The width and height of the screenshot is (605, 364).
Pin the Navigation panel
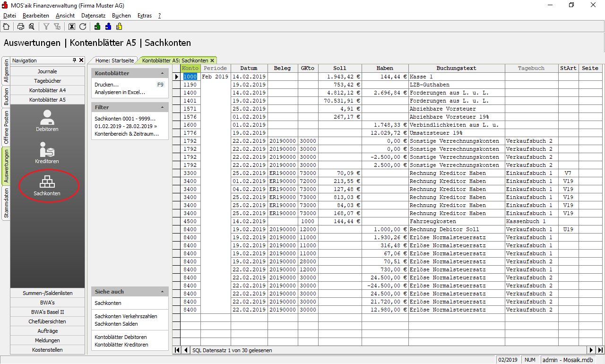pos(74,61)
